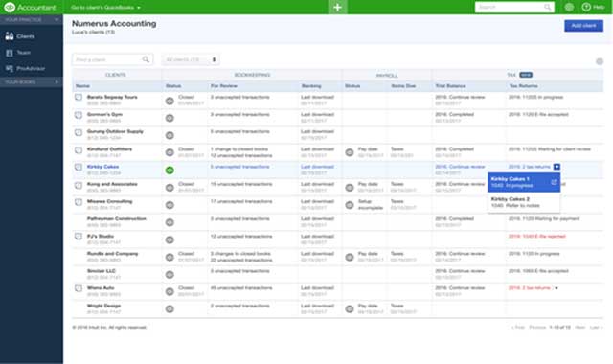Viewport: 613px width, 364px height.
Task: Open Go to client's QuickBooks dropdown
Action: point(105,8)
